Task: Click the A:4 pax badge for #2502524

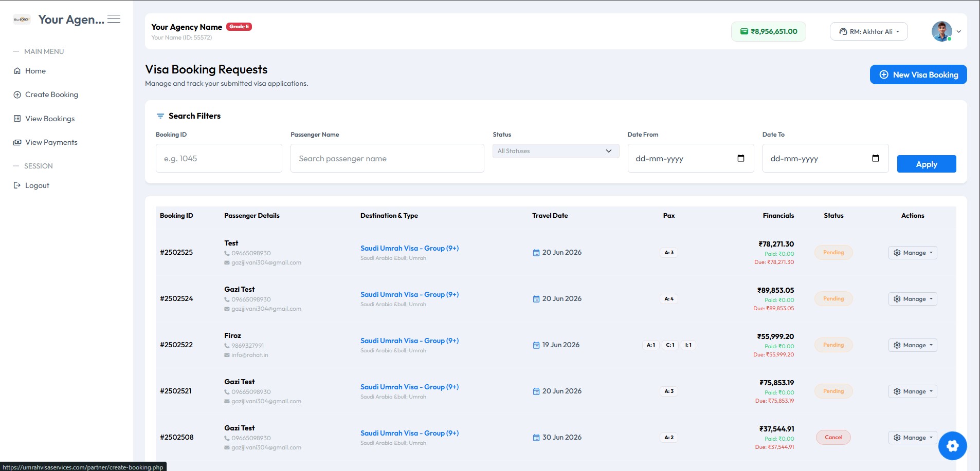Action: pos(669,298)
